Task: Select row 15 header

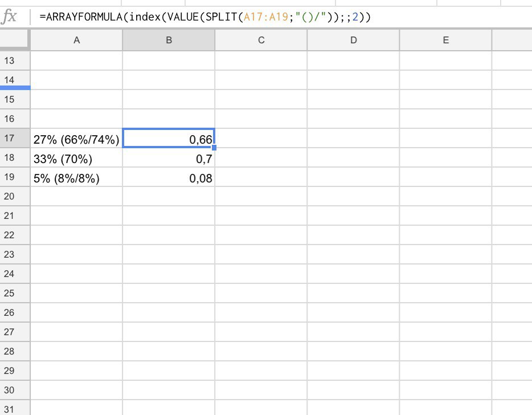Action: (x=15, y=100)
